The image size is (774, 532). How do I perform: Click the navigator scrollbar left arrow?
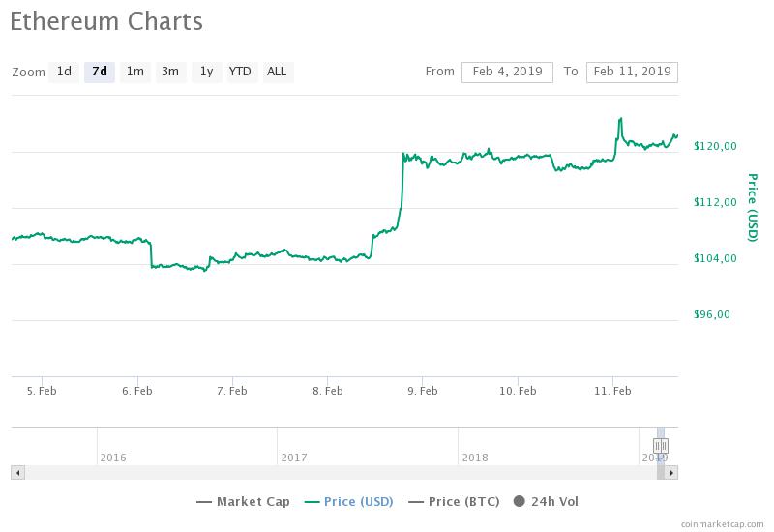(x=15, y=472)
